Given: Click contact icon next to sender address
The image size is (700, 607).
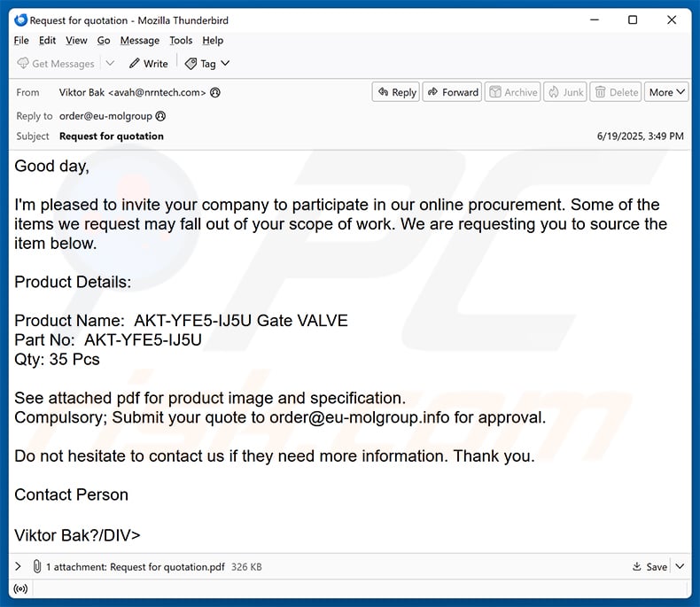Looking at the screenshot, I should pyautogui.click(x=215, y=92).
